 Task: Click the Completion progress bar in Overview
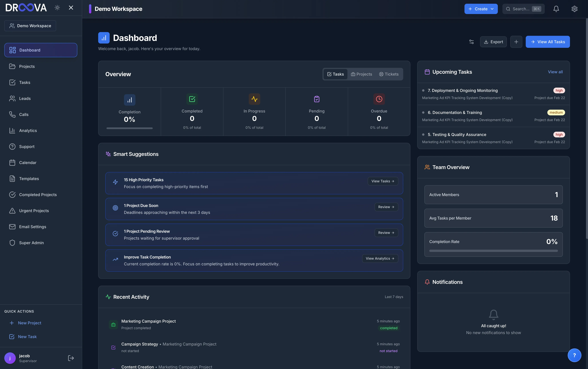(129, 128)
